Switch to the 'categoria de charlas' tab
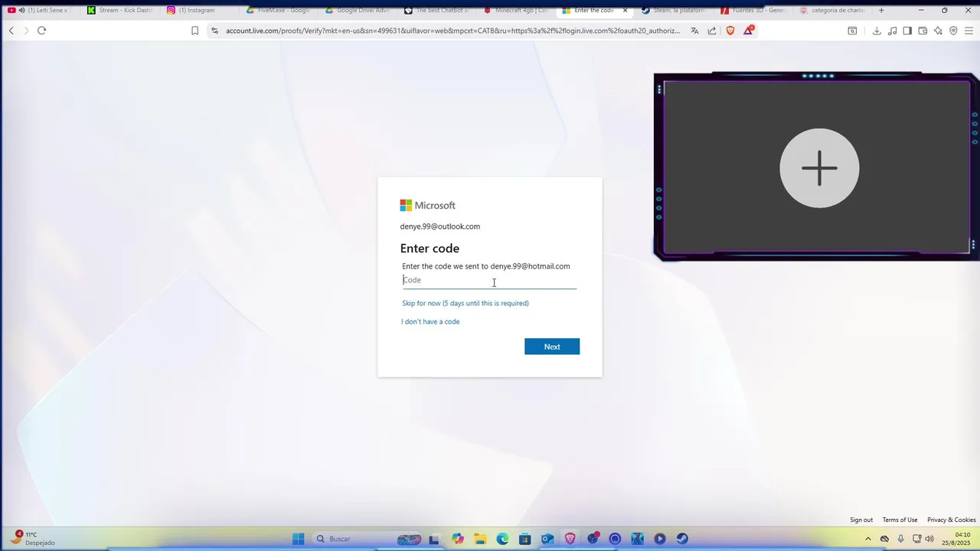The image size is (980, 551). (x=833, y=10)
